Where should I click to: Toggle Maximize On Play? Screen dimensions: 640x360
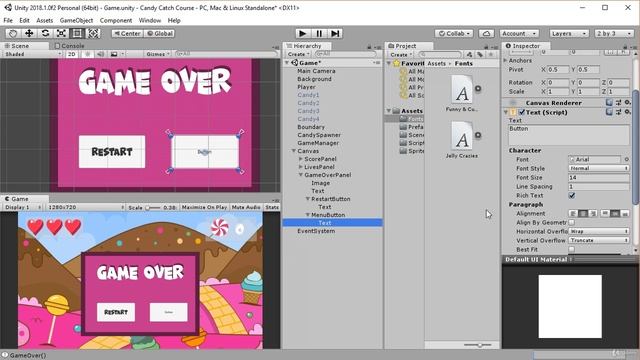point(204,207)
